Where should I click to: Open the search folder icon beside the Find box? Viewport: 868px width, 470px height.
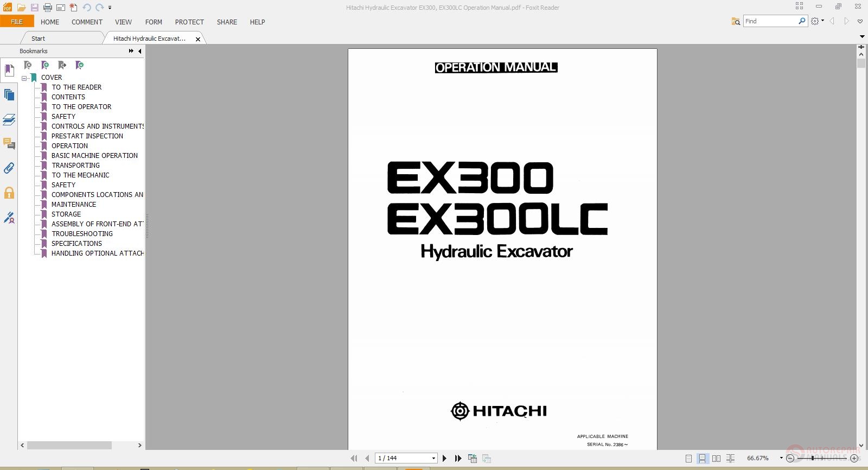(736, 21)
